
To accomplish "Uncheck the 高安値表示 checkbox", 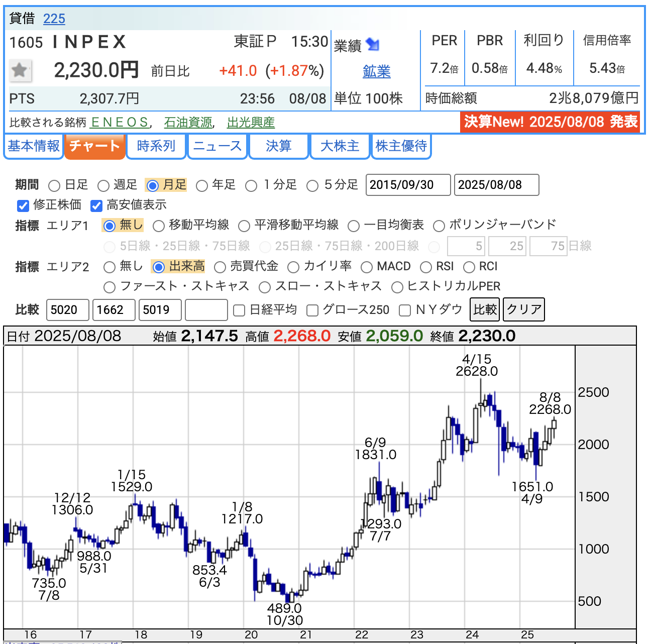I will click(x=96, y=205).
